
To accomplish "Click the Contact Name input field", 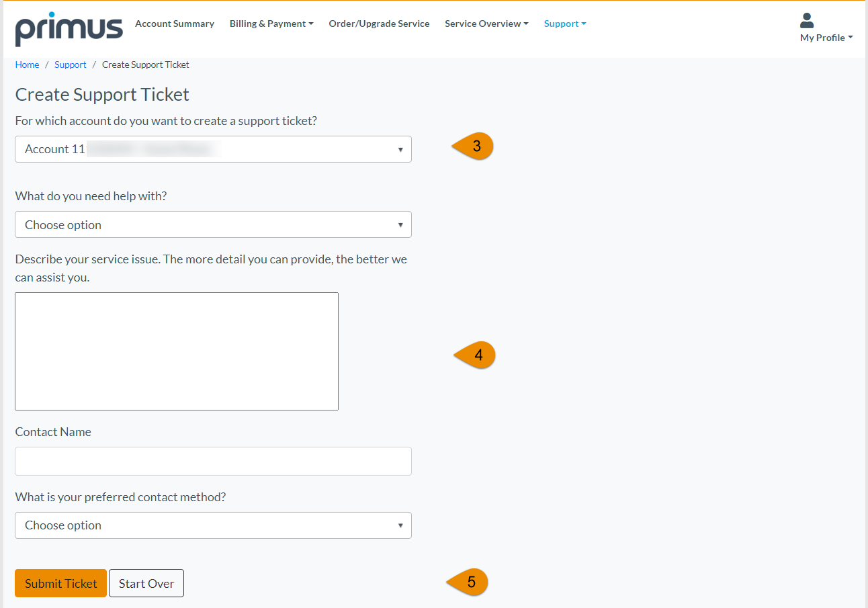I will (x=213, y=462).
